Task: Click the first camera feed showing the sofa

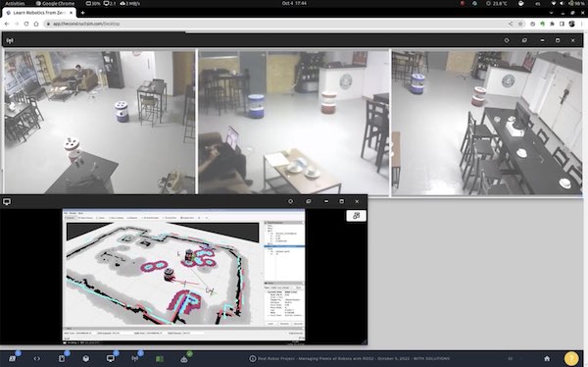Action: pyautogui.click(x=100, y=123)
